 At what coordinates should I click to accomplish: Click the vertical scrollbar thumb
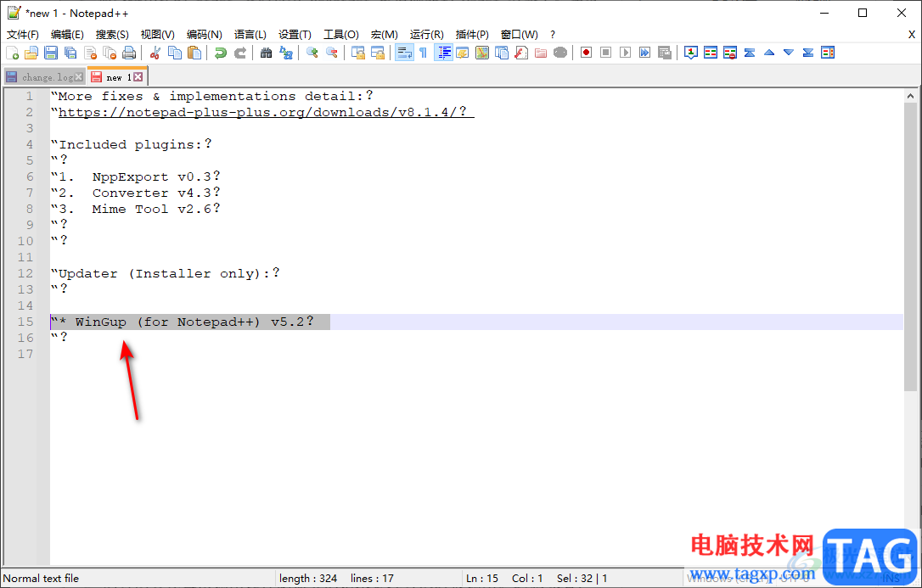coord(910,247)
